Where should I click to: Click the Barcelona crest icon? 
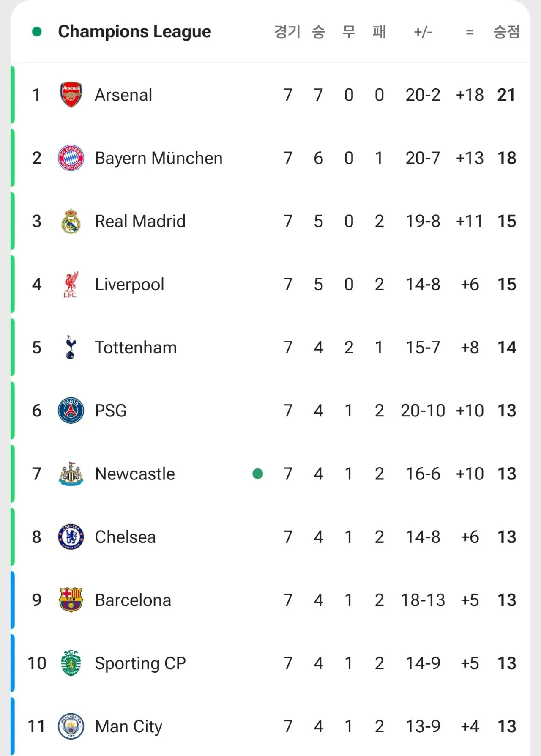coord(71,600)
